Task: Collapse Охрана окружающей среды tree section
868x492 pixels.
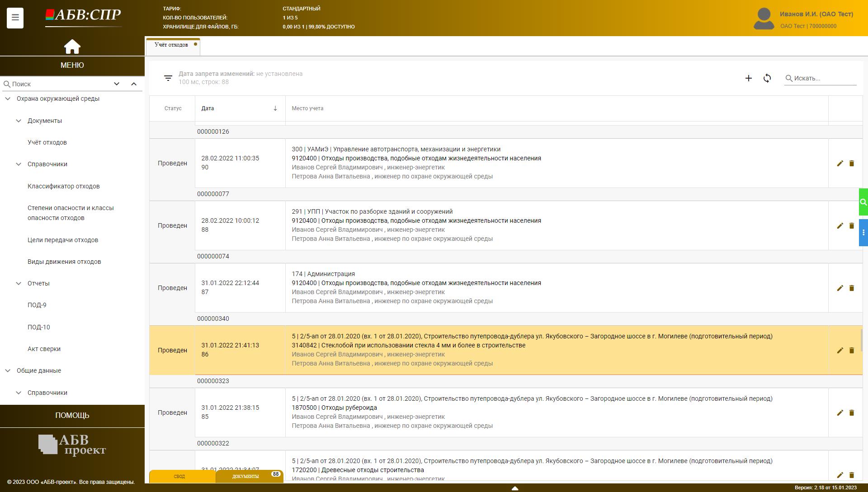Action: click(x=8, y=98)
